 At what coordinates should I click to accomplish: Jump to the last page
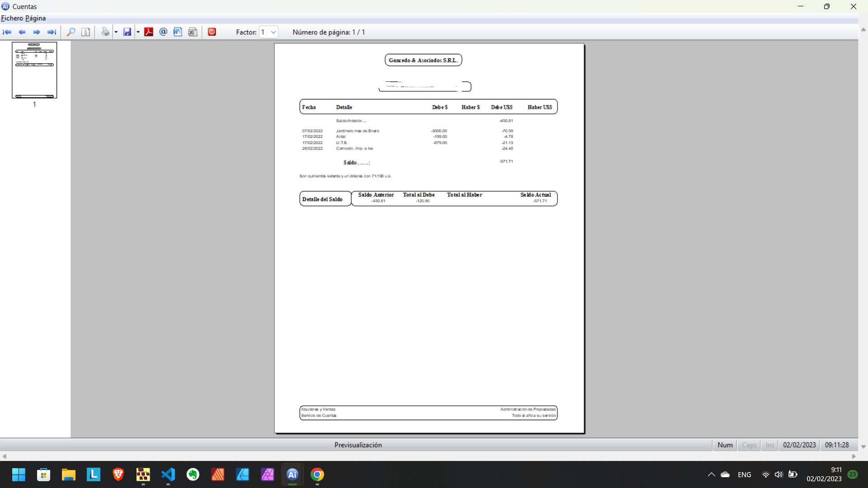52,32
